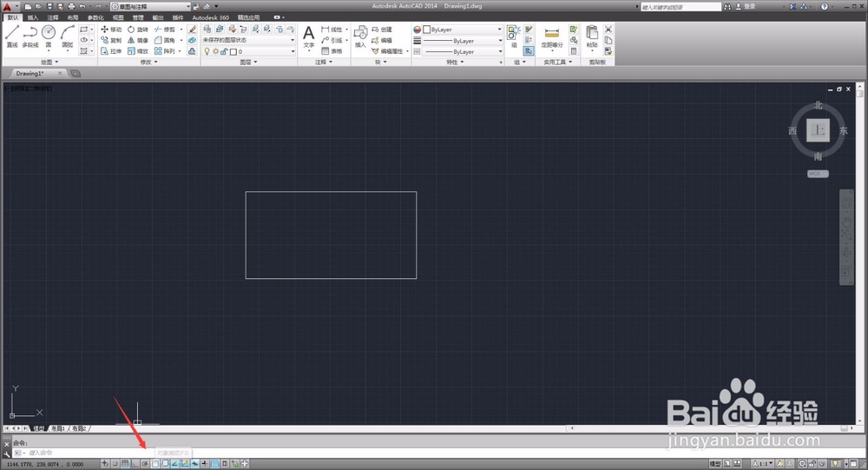868x470 pixels.
Task: Open the Parametric (参数化) ribbon tab
Action: tap(95, 17)
